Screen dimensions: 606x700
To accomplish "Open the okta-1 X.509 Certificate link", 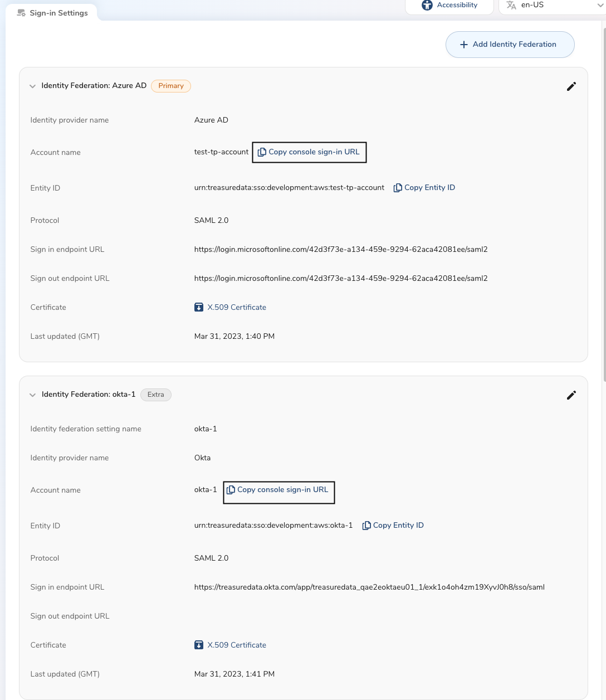I will 237,645.
